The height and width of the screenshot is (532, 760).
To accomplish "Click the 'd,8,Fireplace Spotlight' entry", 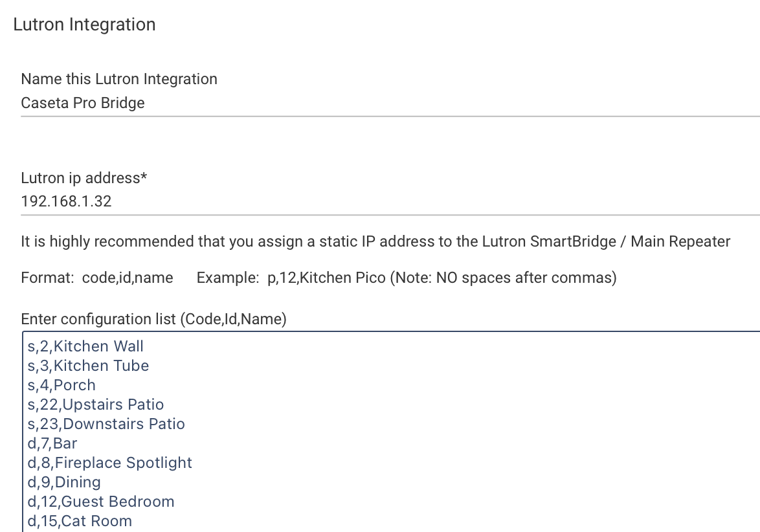I will pos(110,463).
